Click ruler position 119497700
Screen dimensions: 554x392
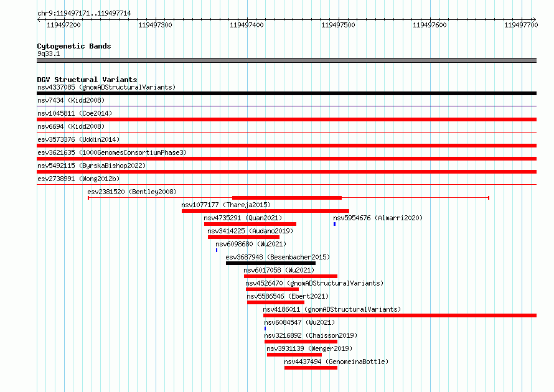click(x=522, y=25)
